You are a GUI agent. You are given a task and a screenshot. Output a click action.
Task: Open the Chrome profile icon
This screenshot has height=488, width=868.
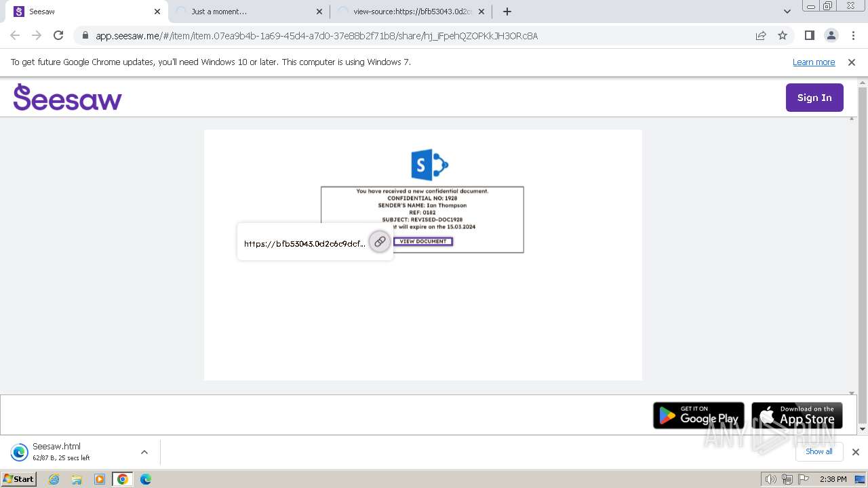831,36
